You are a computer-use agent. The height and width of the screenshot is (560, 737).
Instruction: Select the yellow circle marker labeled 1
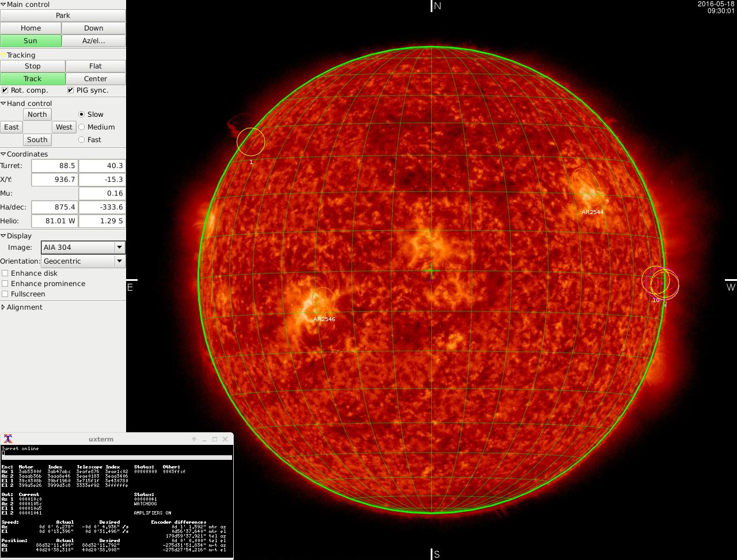250,142
